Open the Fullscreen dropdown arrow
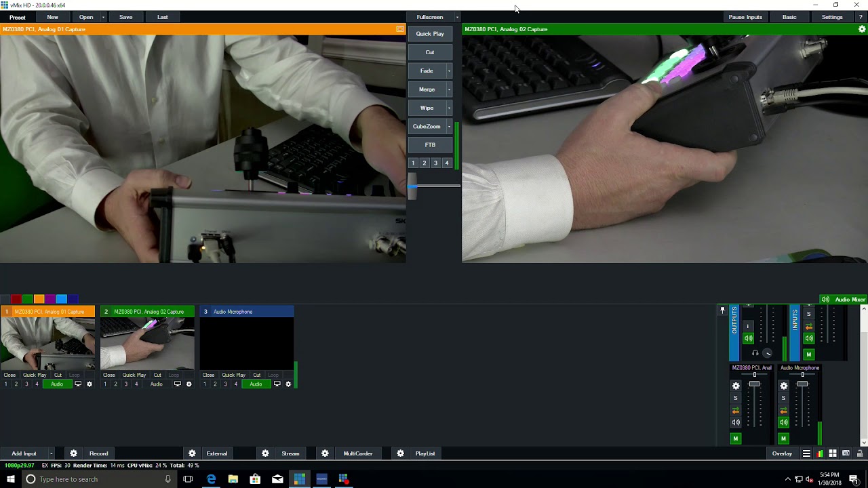The height and width of the screenshot is (488, 868). pos(457,17)
